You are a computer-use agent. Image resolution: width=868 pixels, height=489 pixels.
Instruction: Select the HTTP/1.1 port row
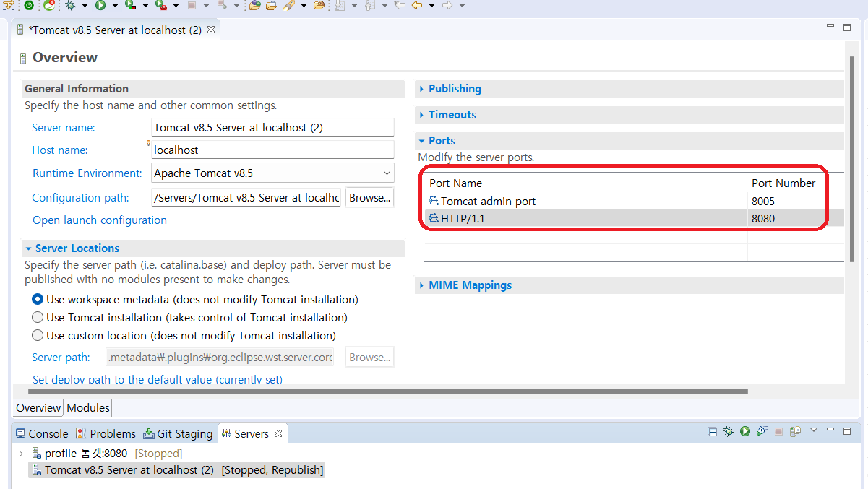(x=634, y=218)
